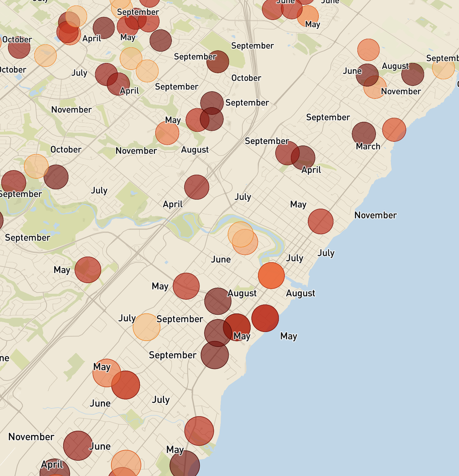This screenshot has width=459, height=476.
Task: Click the dark brown August marker
Action: tap(217, 301)
